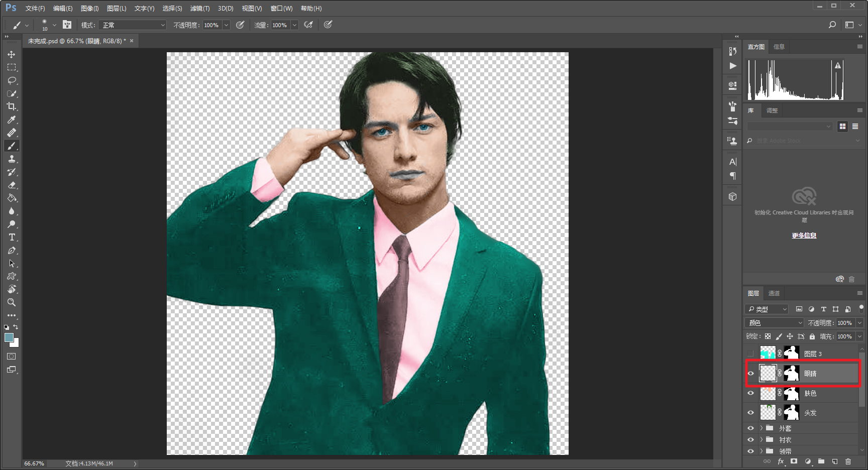Select the Move tool

(12, 54)
